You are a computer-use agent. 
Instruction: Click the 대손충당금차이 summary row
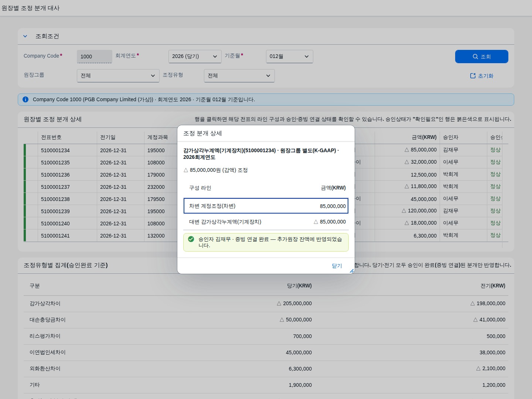pyautogui.click(x=266, y=320)
